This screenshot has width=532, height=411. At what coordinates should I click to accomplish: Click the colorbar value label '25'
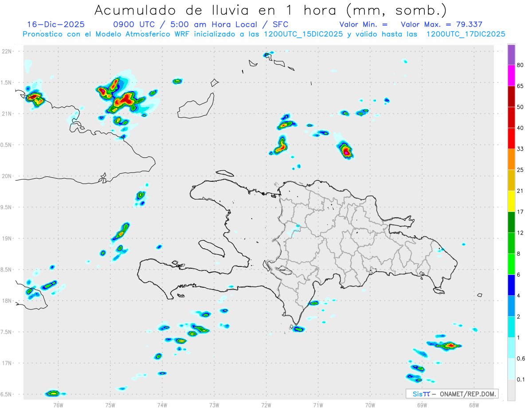tap(520, 170)
